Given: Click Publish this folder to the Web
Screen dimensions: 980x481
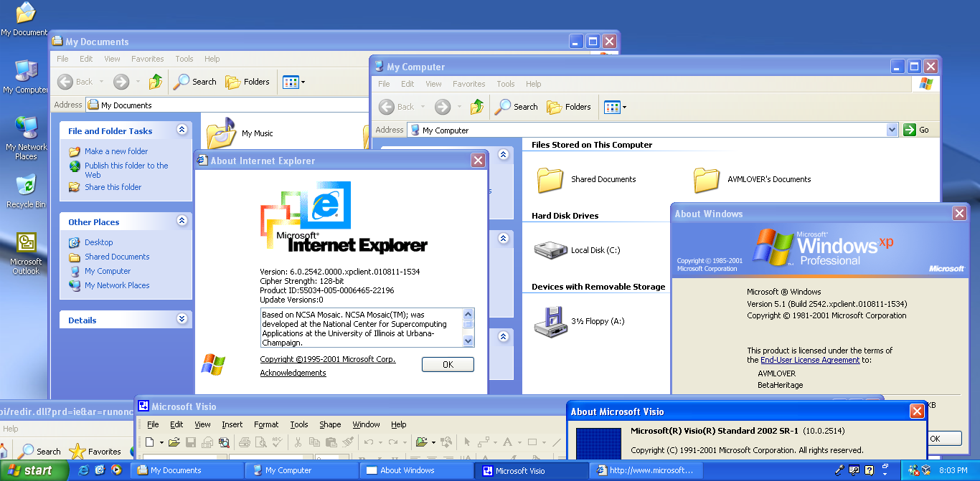Looking at the screenshot, I should 126,170.
